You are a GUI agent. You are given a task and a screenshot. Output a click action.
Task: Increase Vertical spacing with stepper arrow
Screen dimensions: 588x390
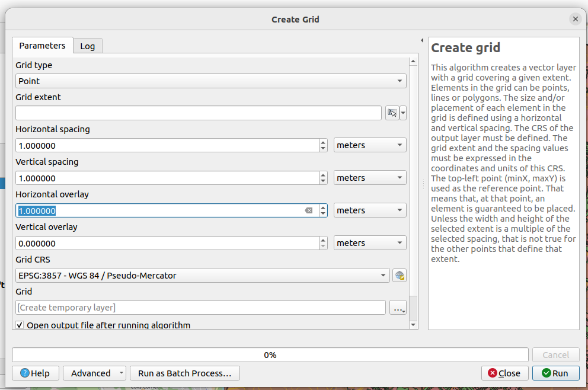tap(323, 175)
